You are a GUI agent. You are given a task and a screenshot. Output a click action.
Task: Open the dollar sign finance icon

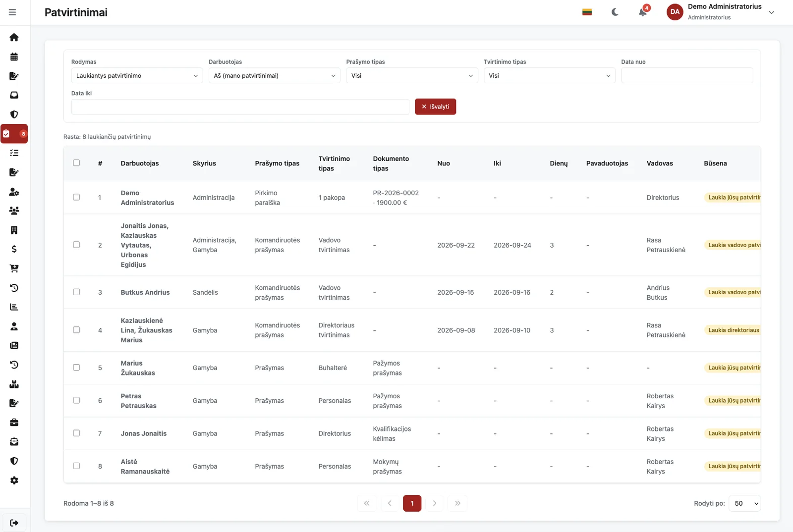pos(14,249)
